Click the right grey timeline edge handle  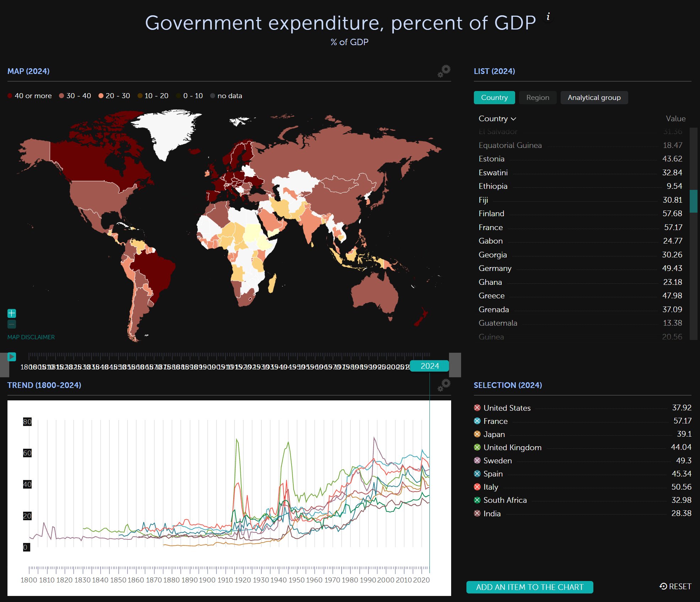(x=455, y=365)
